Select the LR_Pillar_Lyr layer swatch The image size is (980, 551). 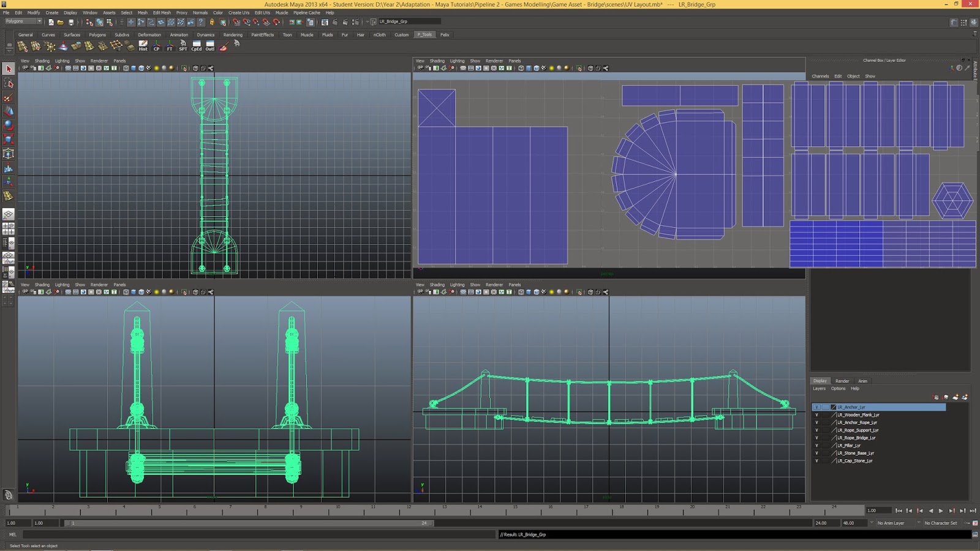[834, 445]
